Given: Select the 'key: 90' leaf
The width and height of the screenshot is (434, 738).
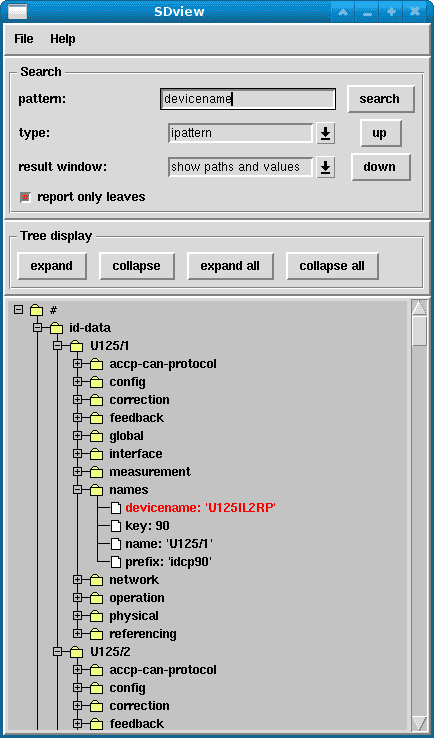Looking at the screenshot, I should click(147, 526).
